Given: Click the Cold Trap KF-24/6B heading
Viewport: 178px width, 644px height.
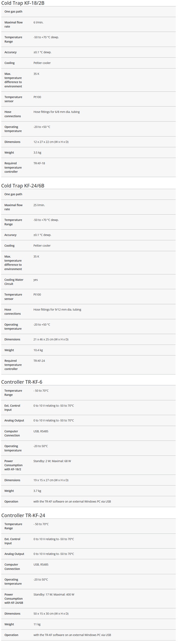Looking at the screenshot, I should (23, 186).
